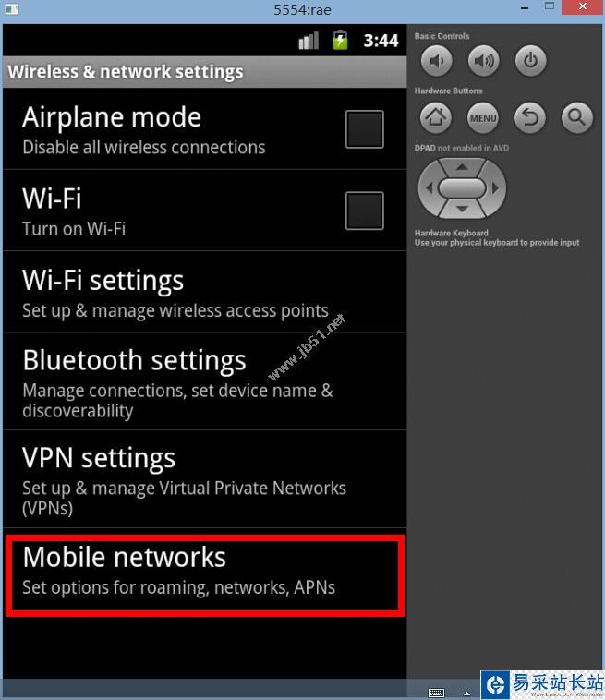
Task: Click the DPAD center button
Action: [462, 188]
